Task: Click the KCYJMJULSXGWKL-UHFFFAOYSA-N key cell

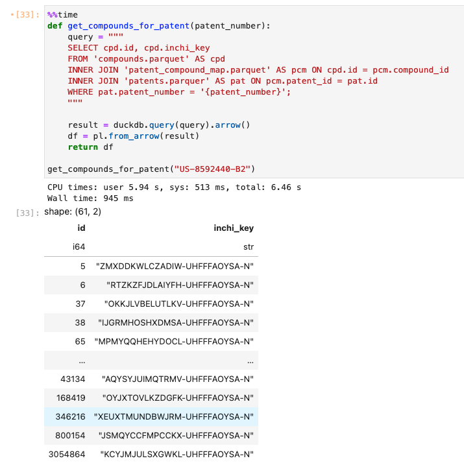Action: 177,455
